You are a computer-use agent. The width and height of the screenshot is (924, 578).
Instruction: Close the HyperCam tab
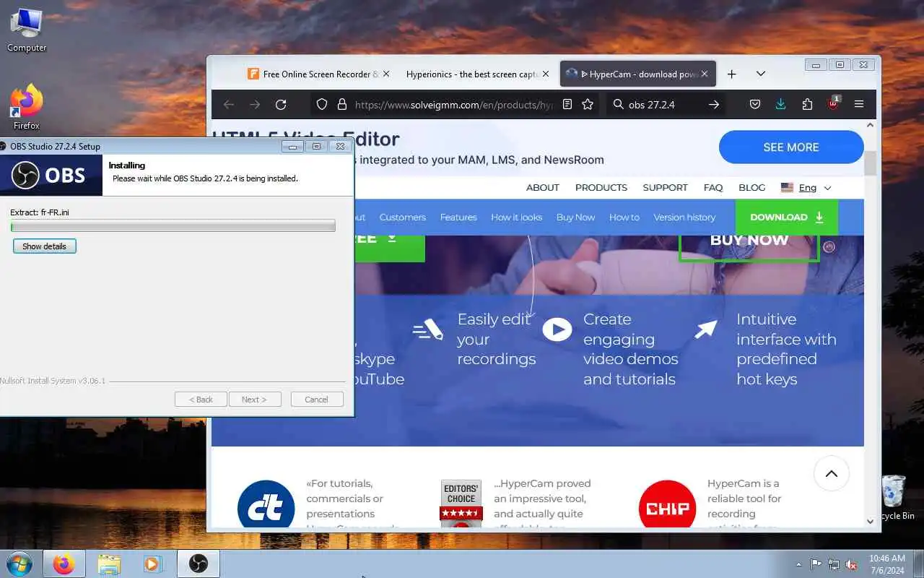(705, 74)
